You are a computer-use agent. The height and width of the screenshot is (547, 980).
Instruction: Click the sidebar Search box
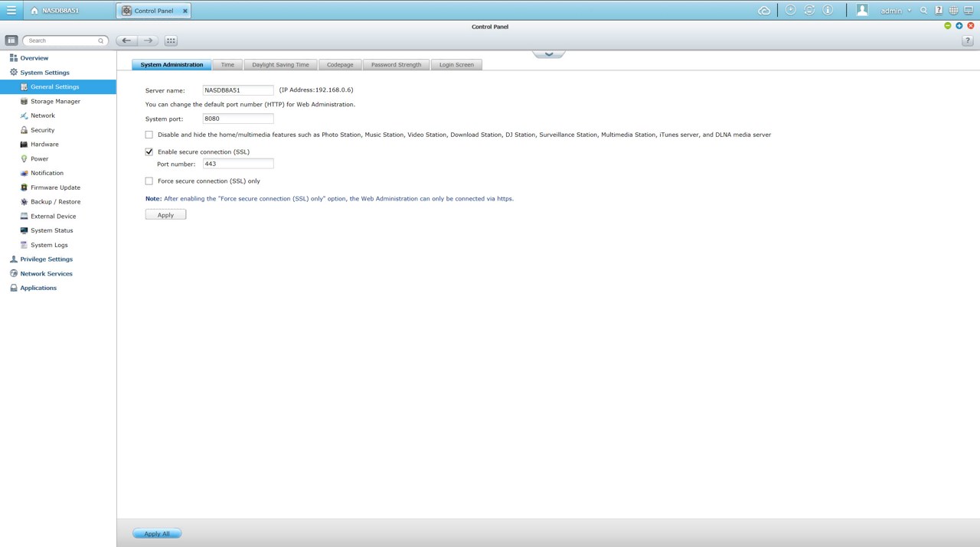(x=64, y=41)
